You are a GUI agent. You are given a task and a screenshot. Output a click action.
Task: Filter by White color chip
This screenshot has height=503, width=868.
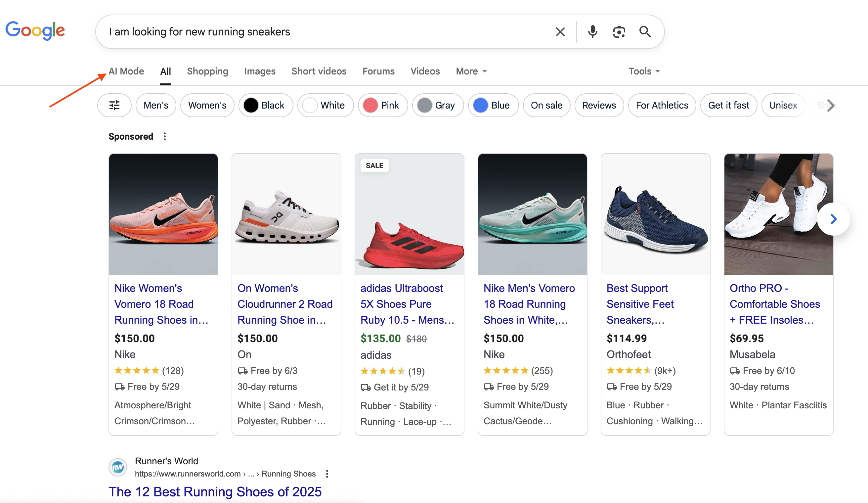click(325, 105)
